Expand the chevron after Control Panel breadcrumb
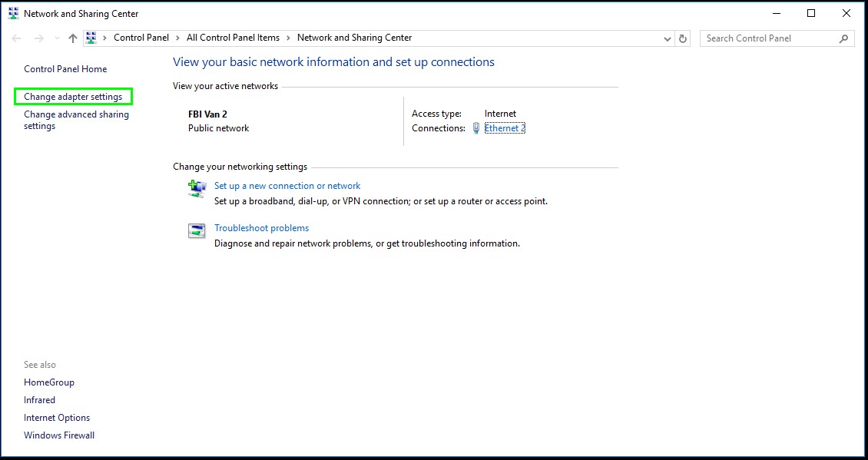This screenshot has height=460, width=868. (177, 38)
